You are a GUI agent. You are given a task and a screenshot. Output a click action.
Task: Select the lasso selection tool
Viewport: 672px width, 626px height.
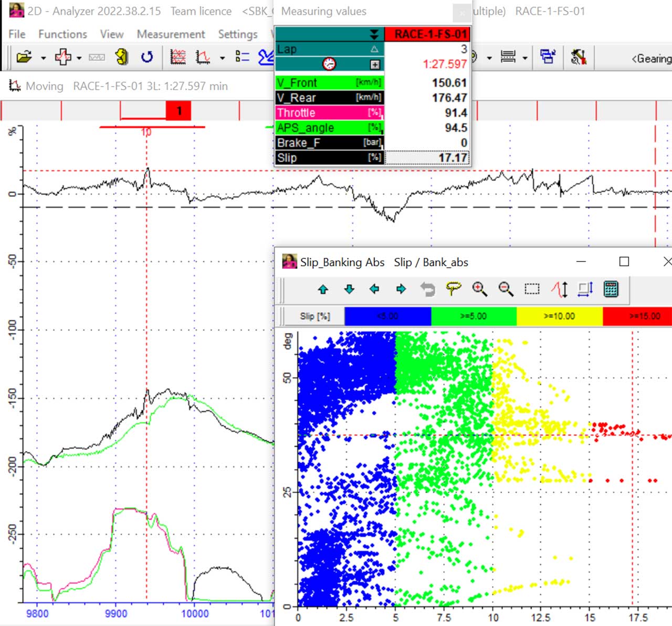click(453, 289)
